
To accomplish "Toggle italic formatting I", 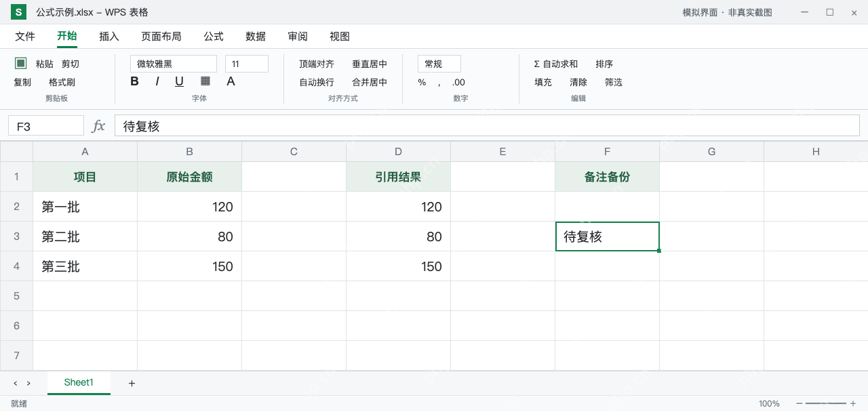I will [x=157, y=81].
